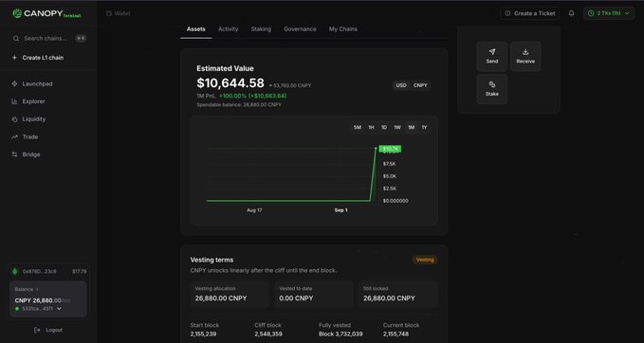Select the 1D chart range
The height and width of the screenshot is (343, 644).
click(x=384, y=128)
